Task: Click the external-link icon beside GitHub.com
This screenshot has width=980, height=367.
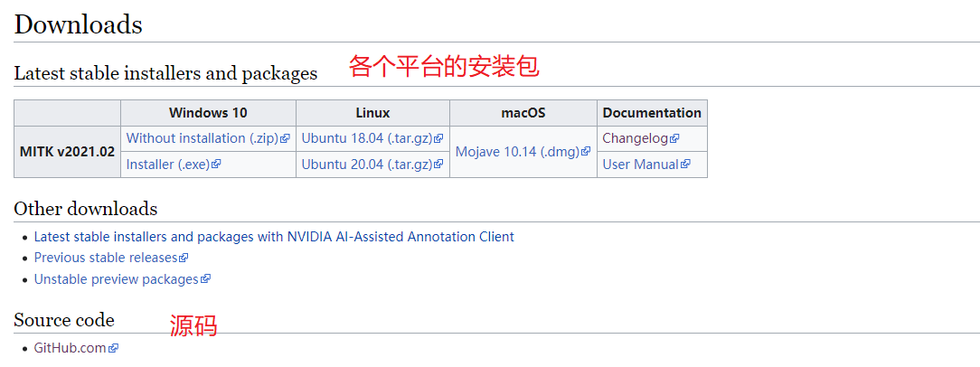Action: (x=113, y=348)
